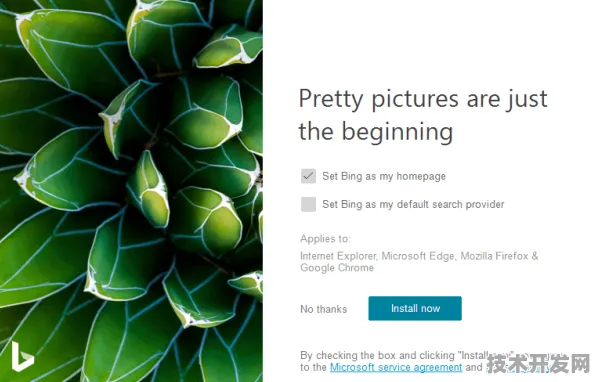596x382 pixels.
Task: Click the 'Microsoft Edge' browser name
Action: click(418, 256)
